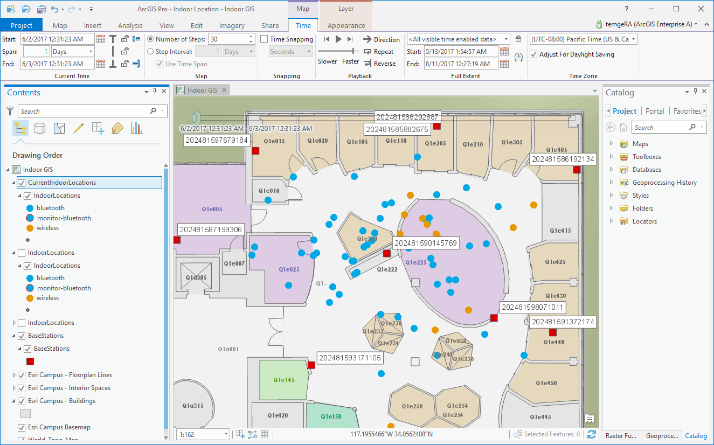Open the visible time enabled data dropdown
The image size is (714, 445).
click(458, 39)
